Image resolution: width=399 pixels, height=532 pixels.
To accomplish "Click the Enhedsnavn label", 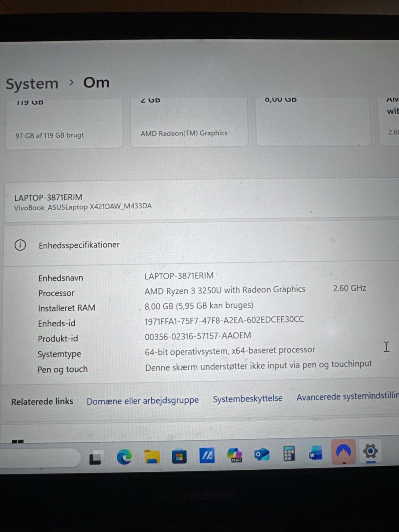I will pos(61,278).
